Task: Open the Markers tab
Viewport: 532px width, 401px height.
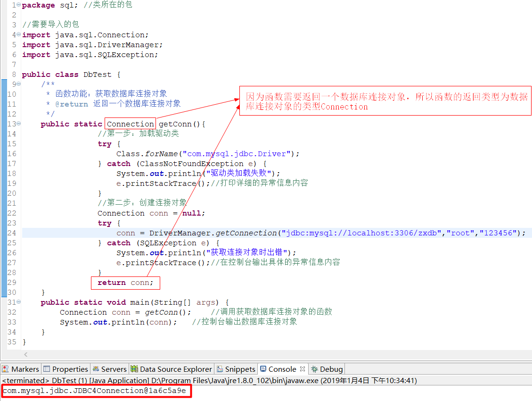Action: [x=21, y=369]
